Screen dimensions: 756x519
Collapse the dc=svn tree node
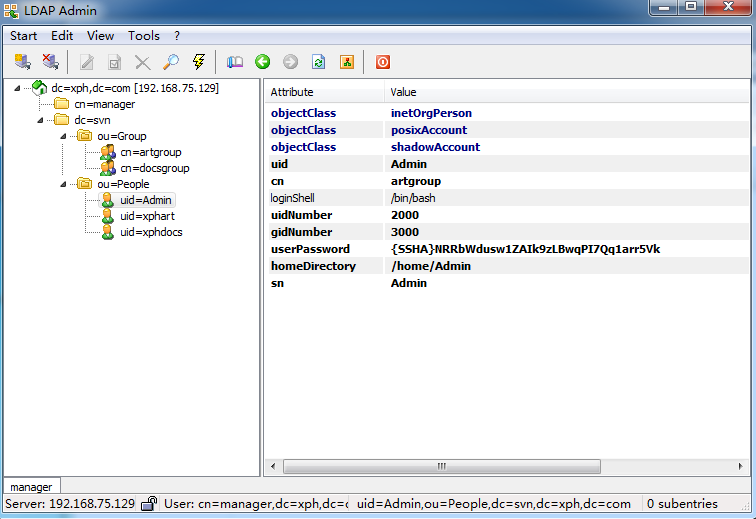(x=40, y=120)
